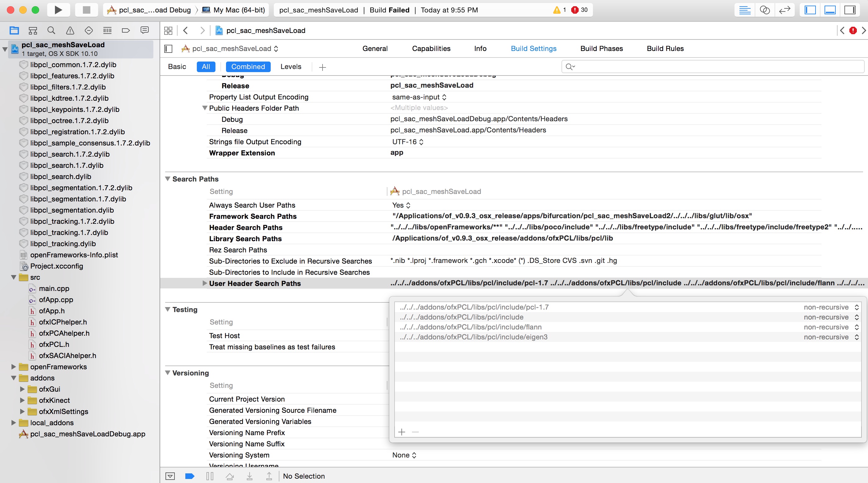Toggle the Debug area visibility
Image resolution: width=868 pixels, height=483 pixels.
click(x=830, y=10)
